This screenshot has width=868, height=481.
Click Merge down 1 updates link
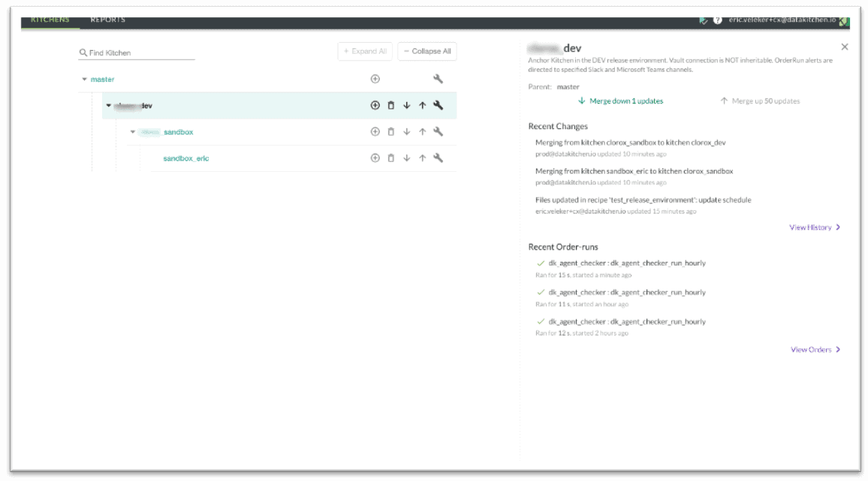click(621, 101)
